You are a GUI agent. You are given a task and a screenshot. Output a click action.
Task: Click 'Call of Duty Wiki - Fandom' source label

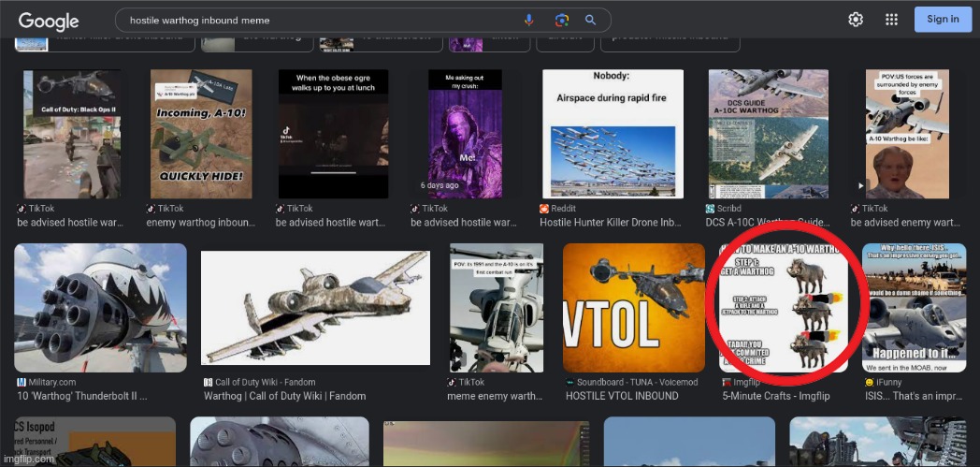(x=265, y=382)
